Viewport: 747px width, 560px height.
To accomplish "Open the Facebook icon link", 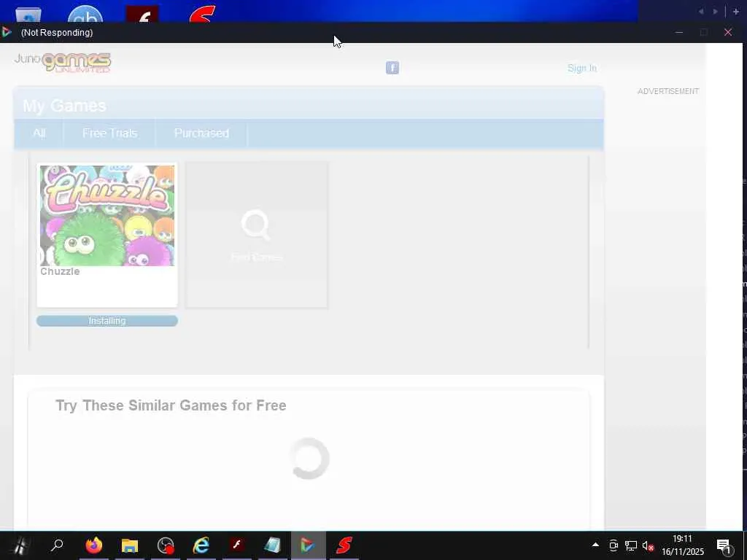I will coord(392,68).
